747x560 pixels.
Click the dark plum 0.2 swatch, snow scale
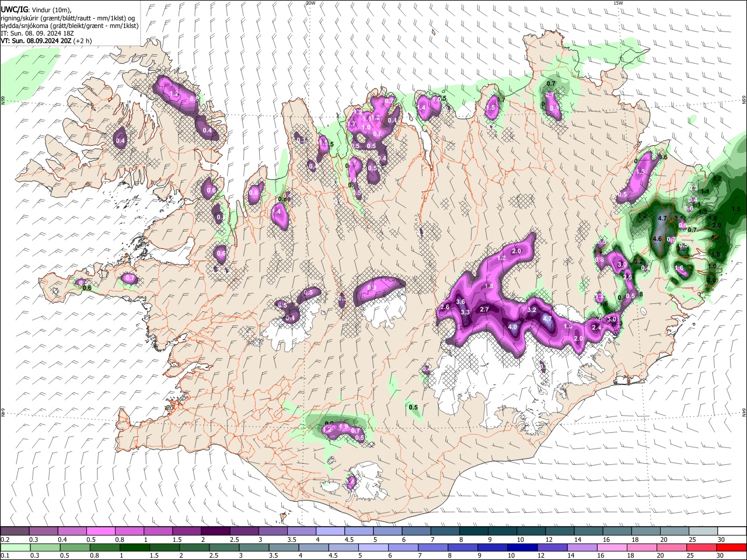(x=15, y=531)
